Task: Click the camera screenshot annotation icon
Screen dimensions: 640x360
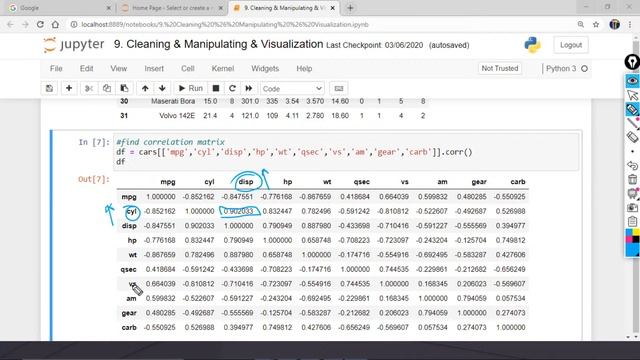Action: pyautogui.click(x=632, y=207)
